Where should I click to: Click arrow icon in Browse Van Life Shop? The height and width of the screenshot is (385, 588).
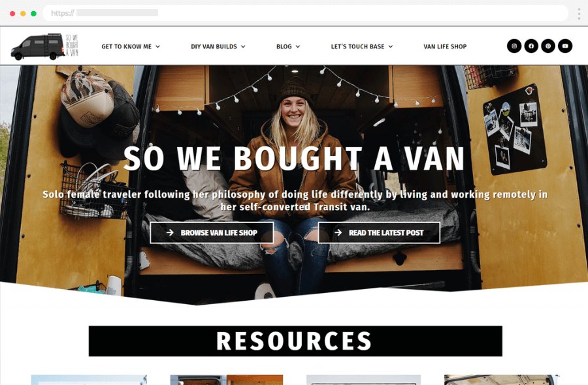click(x=170, y=232)
